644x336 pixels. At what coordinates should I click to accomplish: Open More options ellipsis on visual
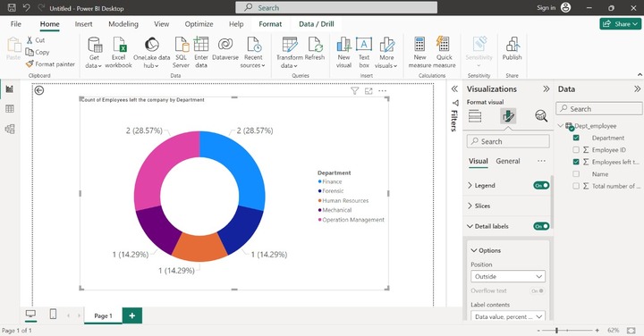pos(383,90)
